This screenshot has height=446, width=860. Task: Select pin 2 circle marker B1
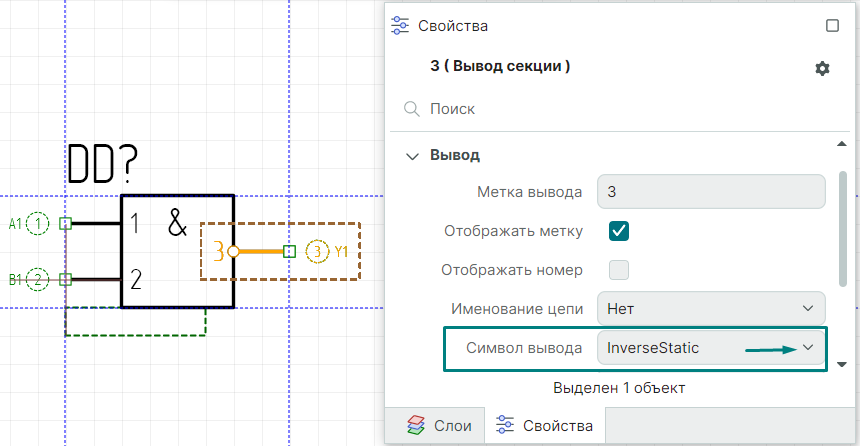pos(37,279)
